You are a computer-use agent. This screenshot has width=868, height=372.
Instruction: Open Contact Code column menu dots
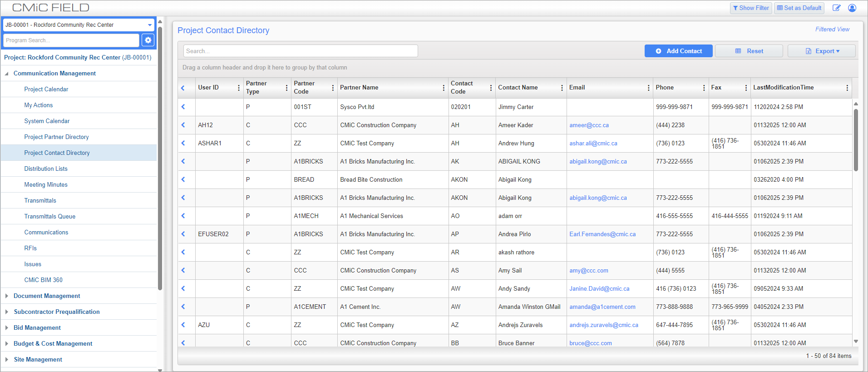point(491,88)
